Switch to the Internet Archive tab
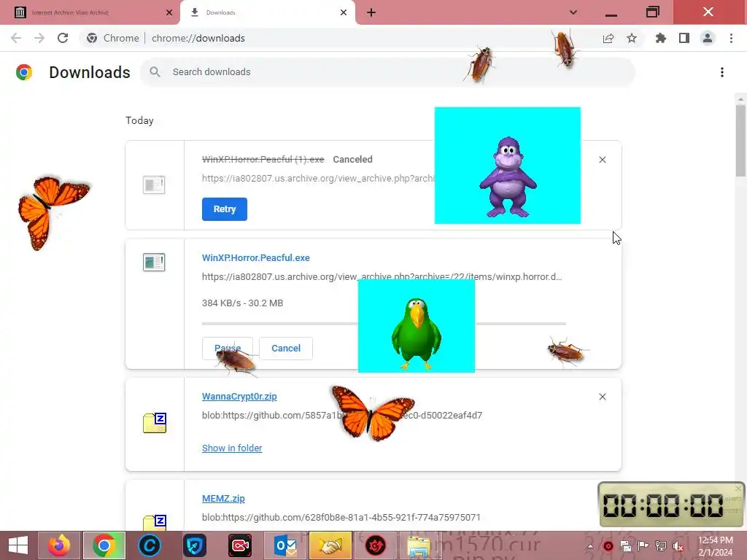 click(x=90, y=12)
